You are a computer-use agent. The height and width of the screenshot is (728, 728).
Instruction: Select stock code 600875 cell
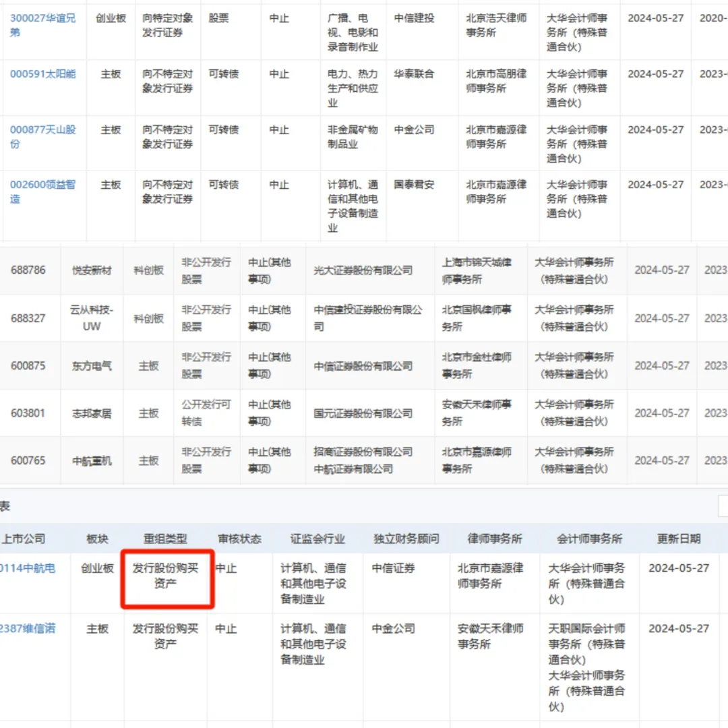(28, 366)
